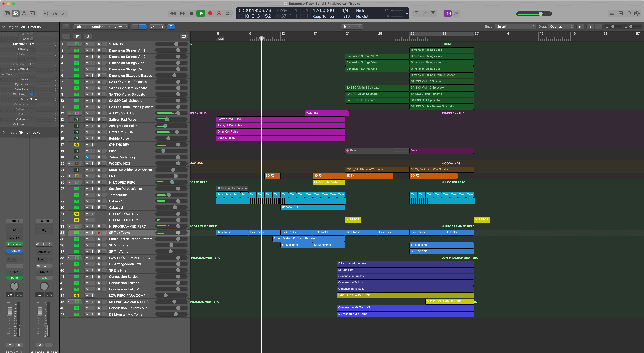Collapse the STRINGS track stack
Screen dimensions: 644x353
coord(69,44)
